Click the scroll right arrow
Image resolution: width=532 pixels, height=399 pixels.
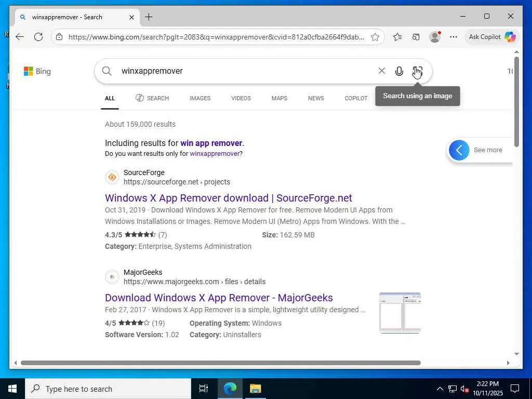tap(508, 363)
